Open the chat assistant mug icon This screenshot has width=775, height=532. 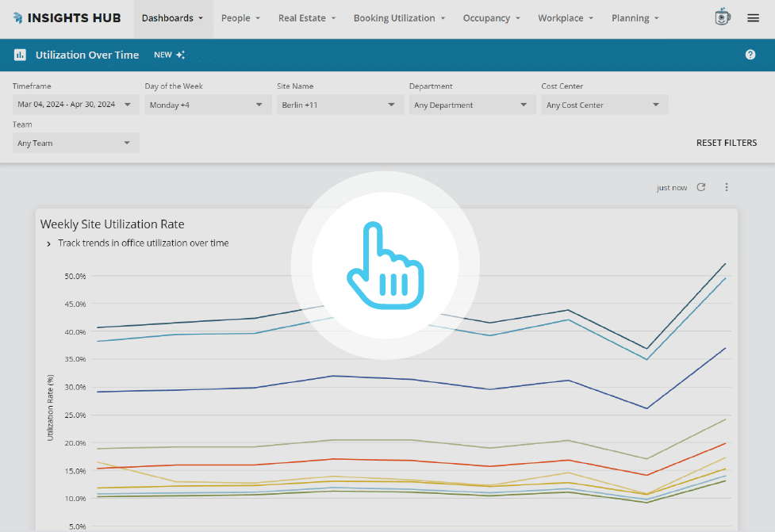[x=722, y=17]
